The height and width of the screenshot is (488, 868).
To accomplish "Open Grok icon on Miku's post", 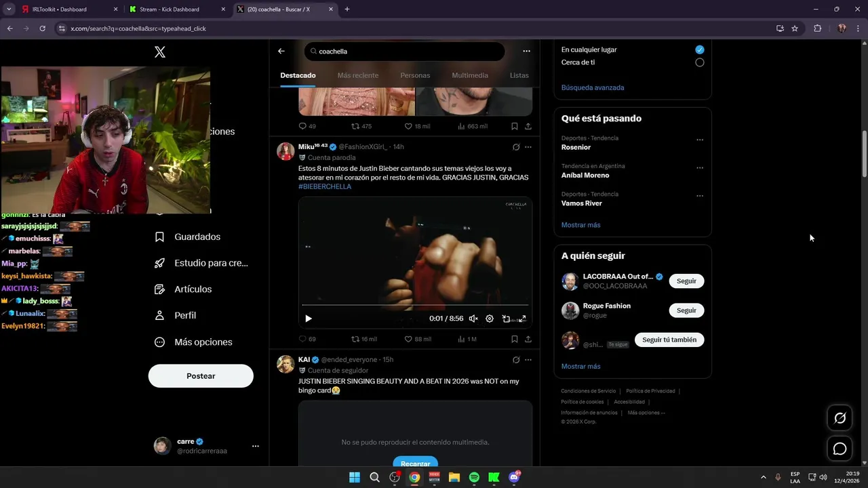I will pyautogui.click(x=516, y=147).
